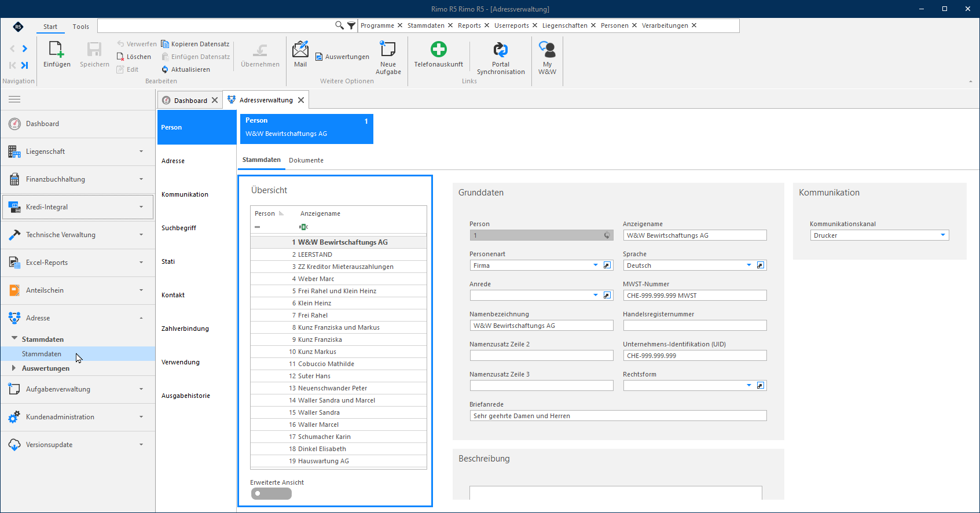Expand the Liegenschaft sidebar section
This screenshot has width=980, height=513.
[x=78, y=152]
